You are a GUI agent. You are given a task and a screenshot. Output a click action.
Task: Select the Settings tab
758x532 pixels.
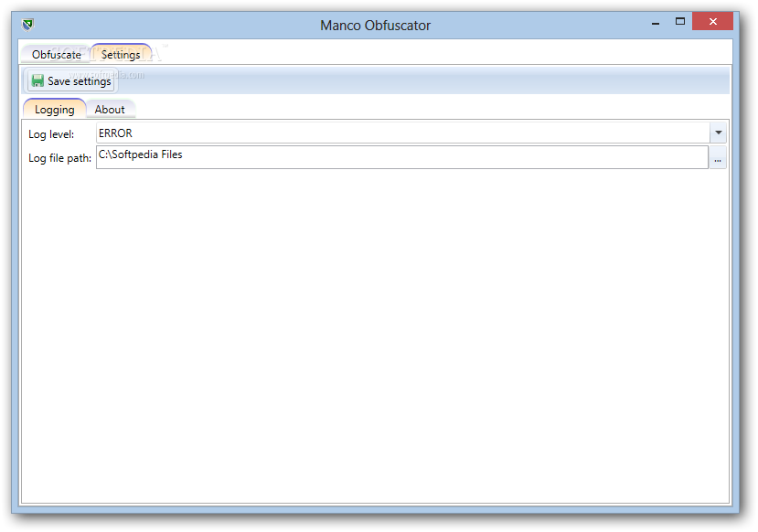point(121,55)
